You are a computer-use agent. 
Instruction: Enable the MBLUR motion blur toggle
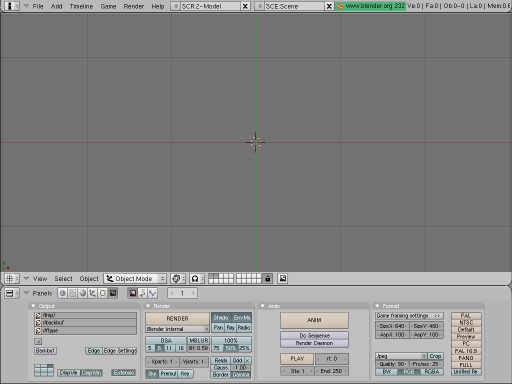199,340
